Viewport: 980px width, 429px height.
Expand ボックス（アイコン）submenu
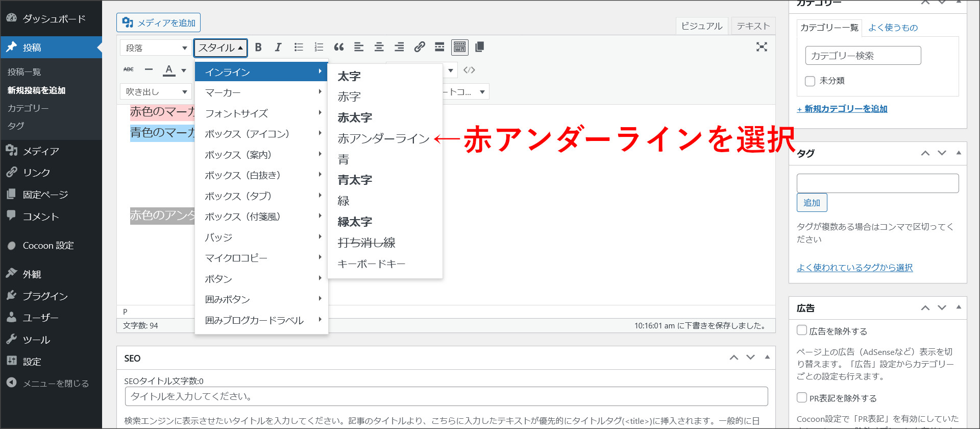click(x=261, y=134)
